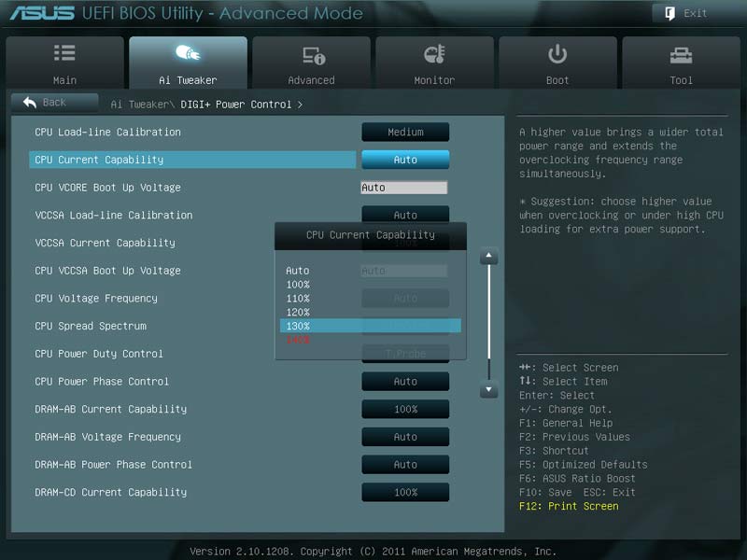Click the F1: General Help hint
747x560 pixels.
[x=566, y=423]
